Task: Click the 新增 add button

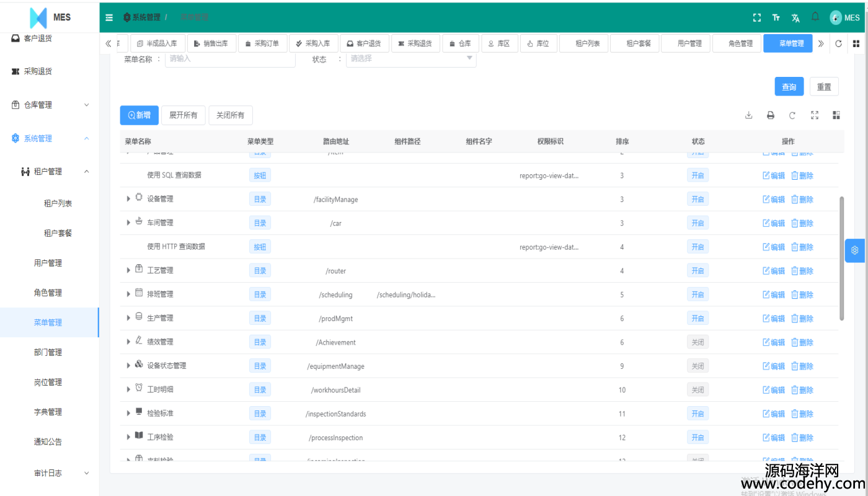Action: (139, 115)
